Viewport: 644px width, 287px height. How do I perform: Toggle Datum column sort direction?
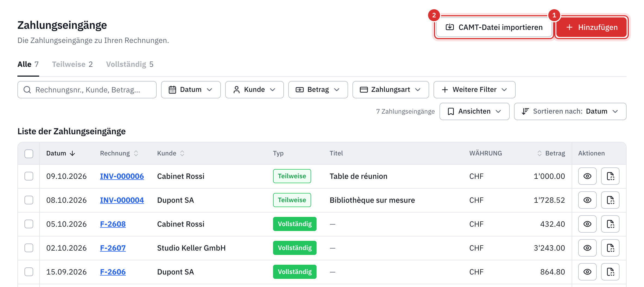point(61,153)
